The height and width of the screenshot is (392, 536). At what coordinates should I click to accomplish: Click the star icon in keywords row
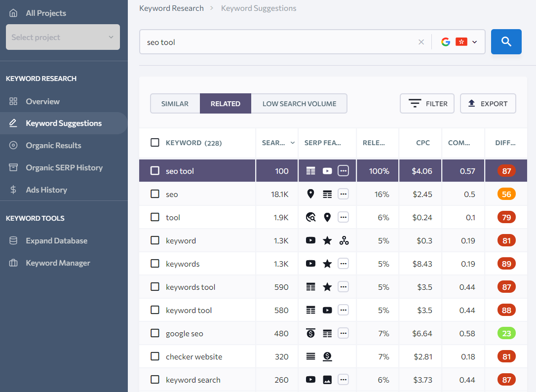[327, 264]
